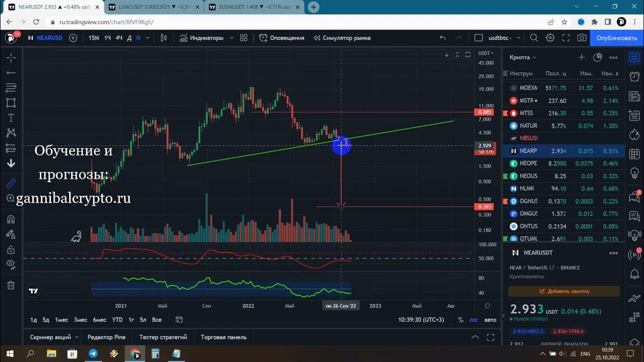644x362 pixels.
Task: Open the indicator templates grid
Action: (x=244, y=38)
